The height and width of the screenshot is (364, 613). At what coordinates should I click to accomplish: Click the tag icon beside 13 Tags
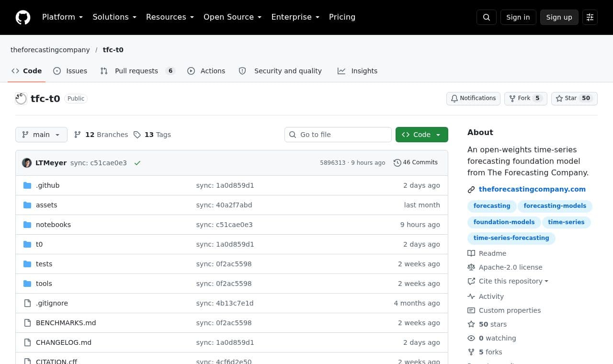coord(137,135)
